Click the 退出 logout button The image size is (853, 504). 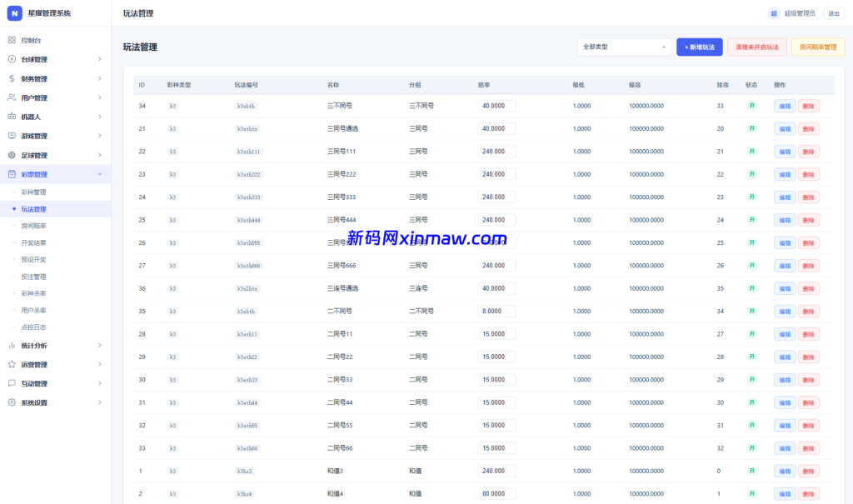[x=833, y=13]
